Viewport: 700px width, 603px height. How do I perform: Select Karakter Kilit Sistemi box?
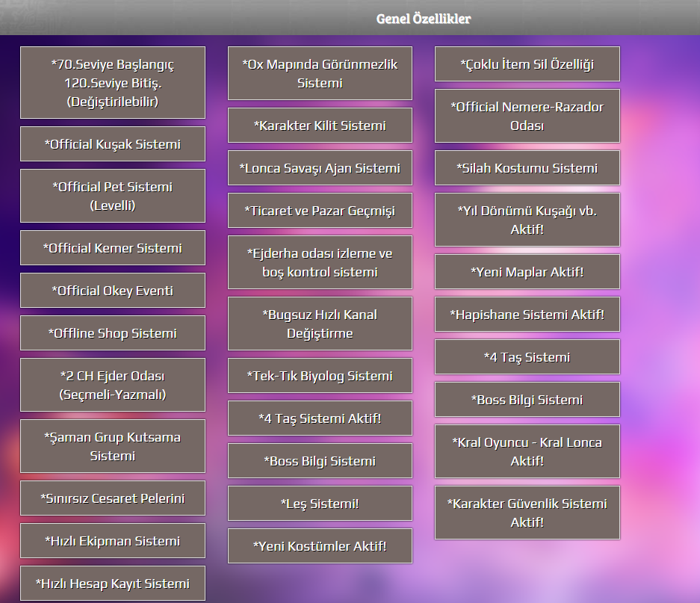320,125
